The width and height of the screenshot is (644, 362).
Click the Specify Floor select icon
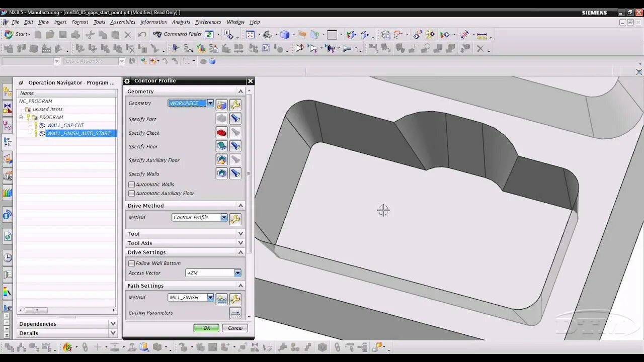[222, 146]
